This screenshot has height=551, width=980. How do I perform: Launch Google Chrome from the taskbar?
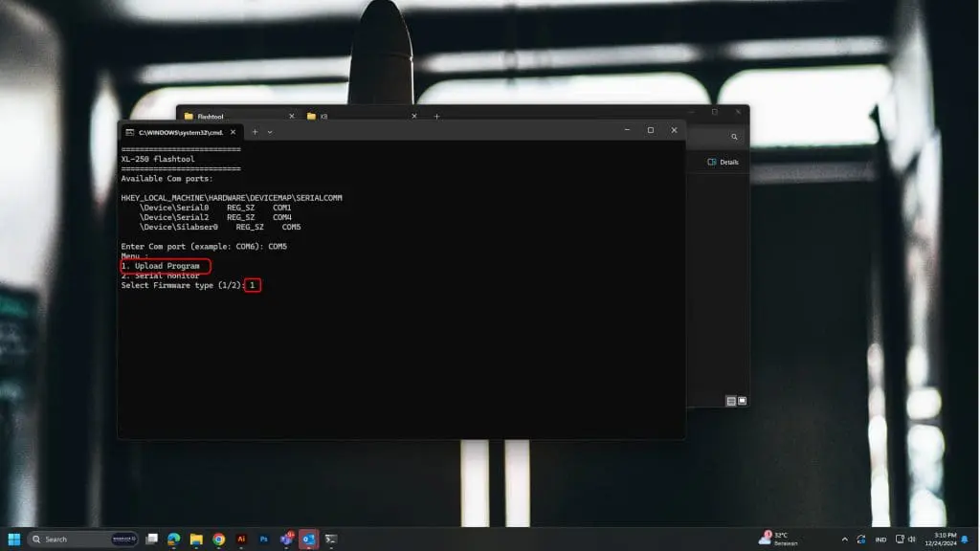coord(218,540)
